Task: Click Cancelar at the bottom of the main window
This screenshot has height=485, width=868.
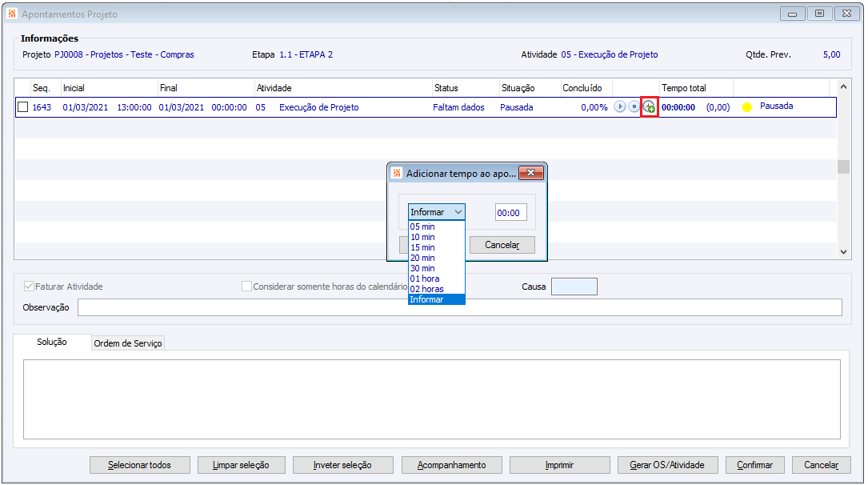Action: click(821, 465)
